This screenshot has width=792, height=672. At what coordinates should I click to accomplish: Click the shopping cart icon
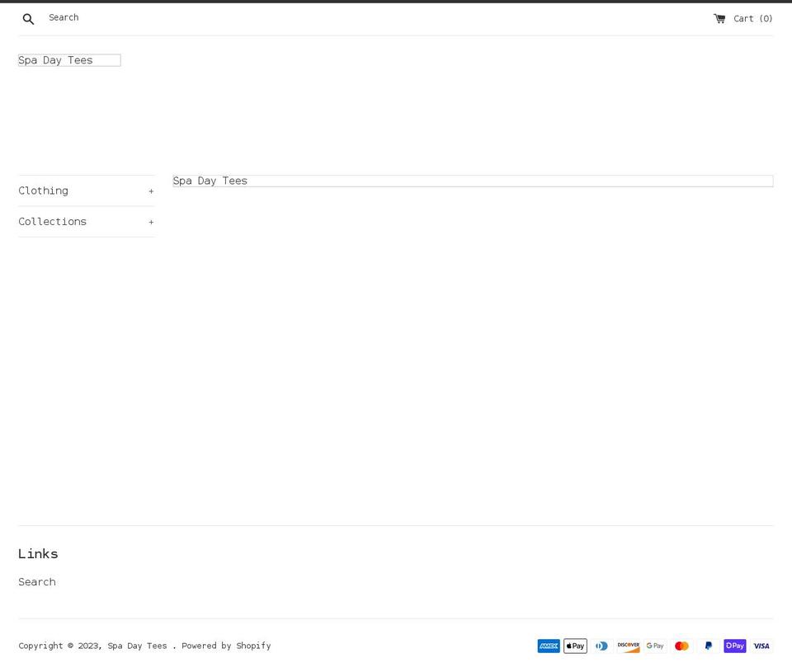[719, 18]
